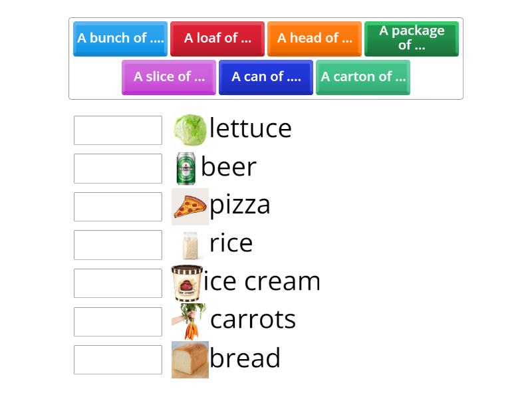The image size is (532, 399).
Task: Pick the 'A can of ....' tile
Action: click(266, 77)
